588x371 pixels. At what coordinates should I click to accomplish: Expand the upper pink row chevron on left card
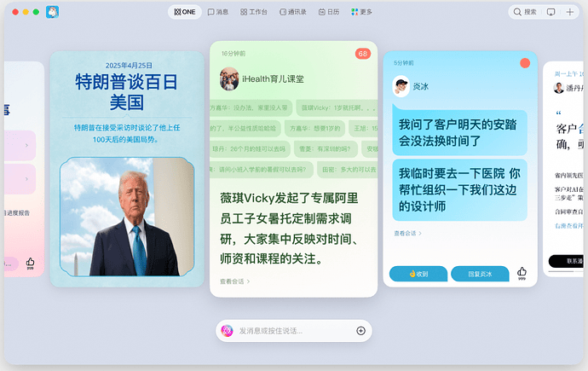26,145
